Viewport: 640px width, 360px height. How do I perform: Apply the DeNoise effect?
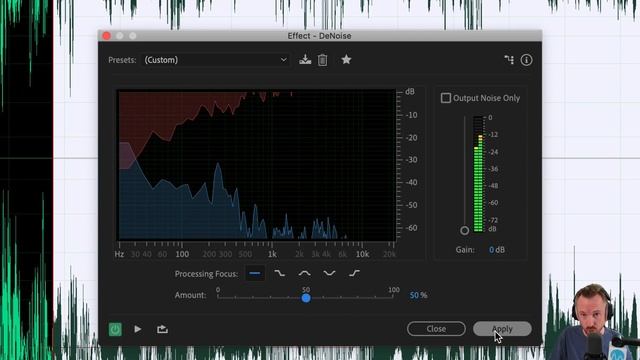pyautogui.click(x=502, y=329)
